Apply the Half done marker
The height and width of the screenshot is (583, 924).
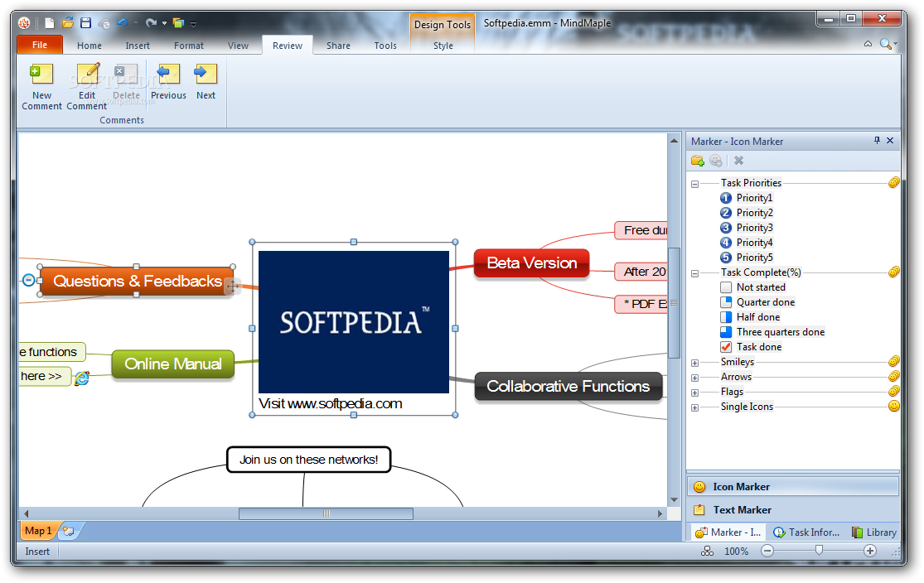point(726,317)
